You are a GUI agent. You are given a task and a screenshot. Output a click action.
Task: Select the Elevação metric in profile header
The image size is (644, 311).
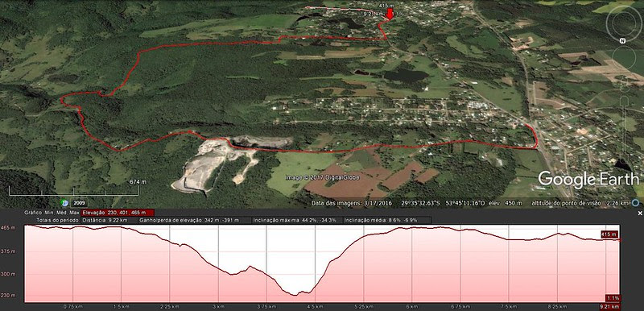click(118, 213)
